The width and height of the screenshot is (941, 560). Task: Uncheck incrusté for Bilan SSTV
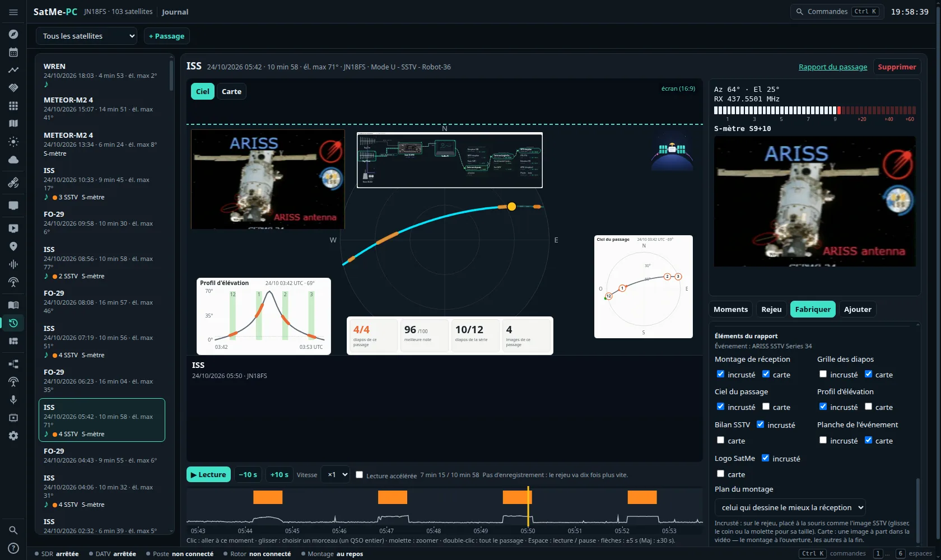click(x=760, y=424)
